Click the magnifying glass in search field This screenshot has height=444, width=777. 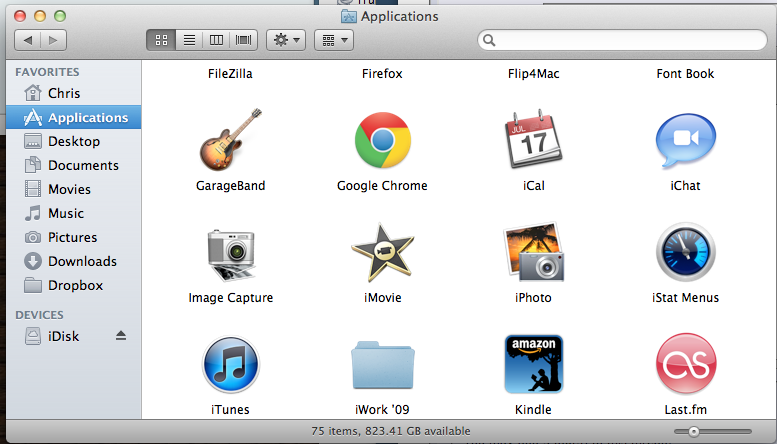coord(489,40)
